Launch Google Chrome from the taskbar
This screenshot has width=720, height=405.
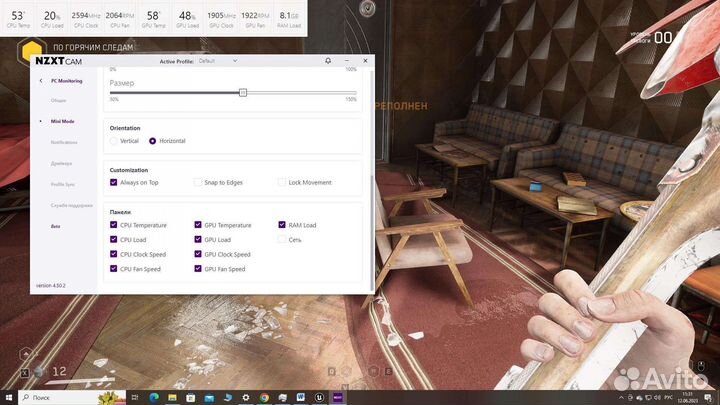pos(264,397)
